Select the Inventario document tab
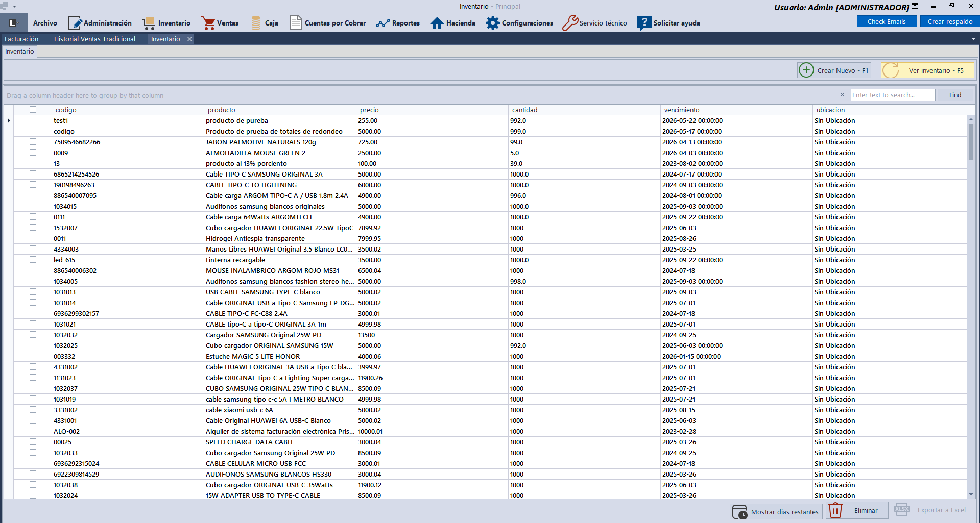Viewport: 980px width, 523px height. click(165, 39)
